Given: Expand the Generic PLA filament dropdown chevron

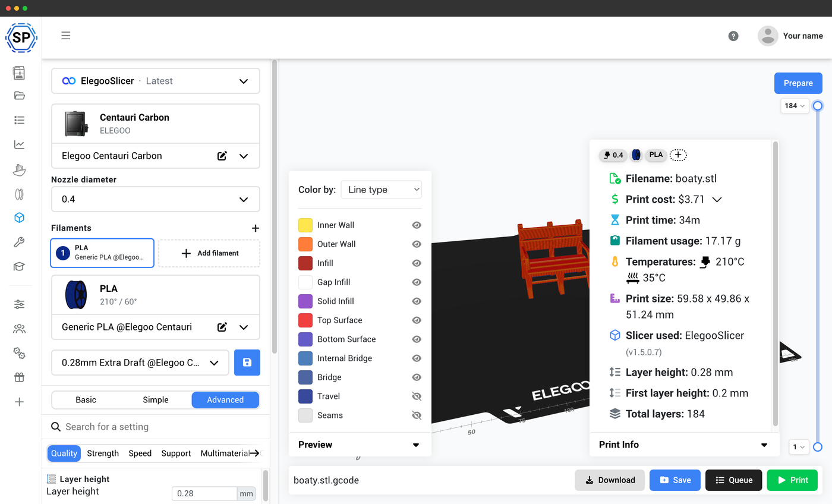Looking at the screenshot, I should tap(244, 327).
